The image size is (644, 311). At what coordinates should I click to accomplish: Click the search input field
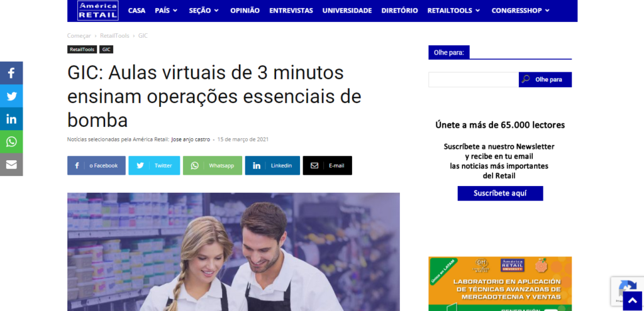(474, 80)
